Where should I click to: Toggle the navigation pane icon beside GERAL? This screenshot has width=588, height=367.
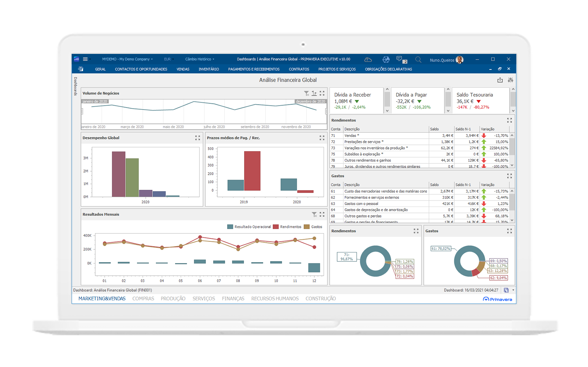coord(81,69)
